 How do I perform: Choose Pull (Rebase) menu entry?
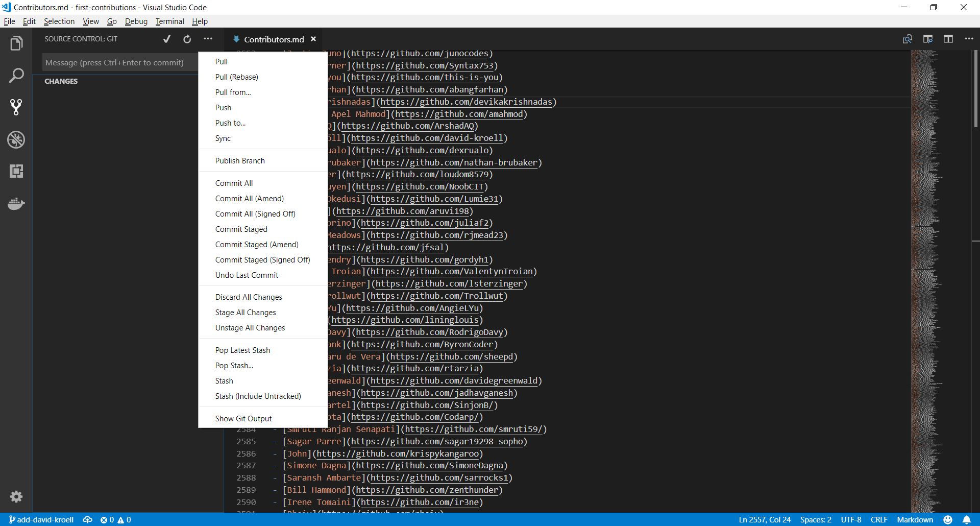[263, 77]
